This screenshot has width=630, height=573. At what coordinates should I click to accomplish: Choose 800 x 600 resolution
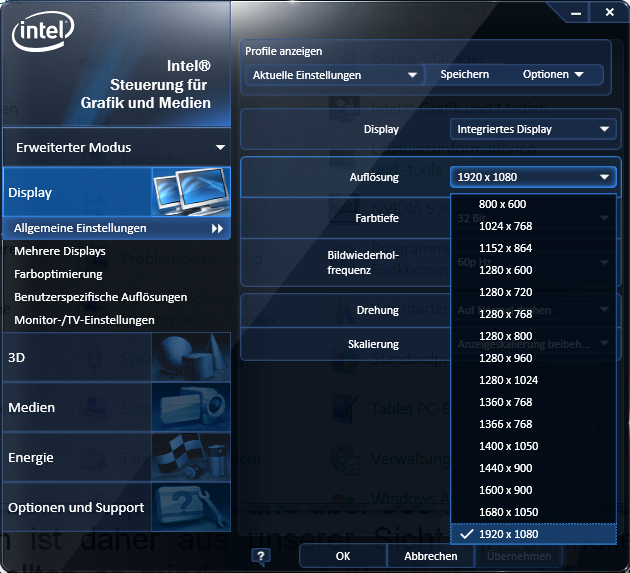(533, 204)
